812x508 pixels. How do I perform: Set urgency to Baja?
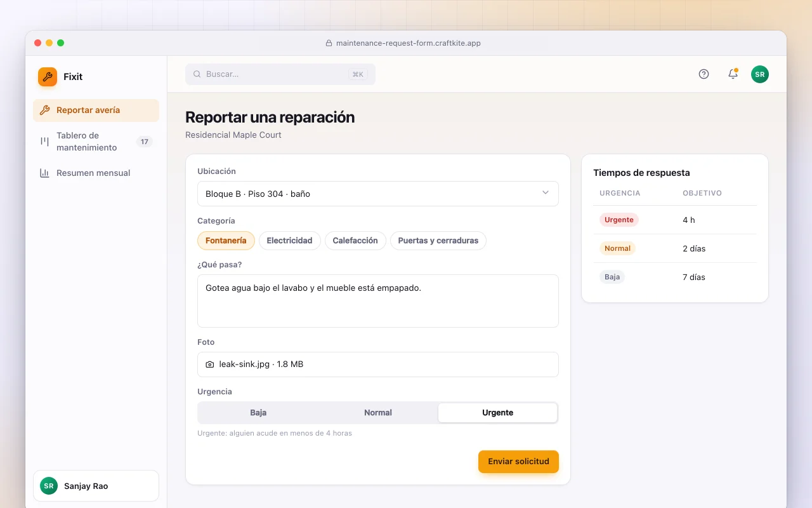point(258,413)
